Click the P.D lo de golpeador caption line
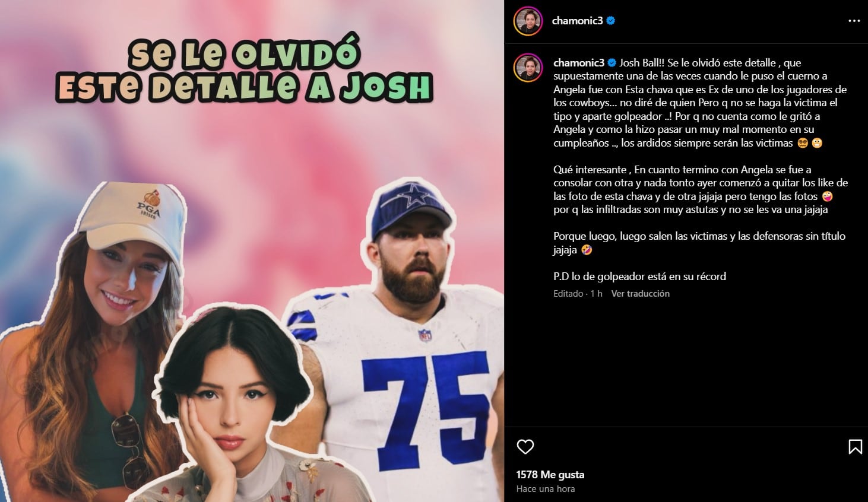 point(639,277)
